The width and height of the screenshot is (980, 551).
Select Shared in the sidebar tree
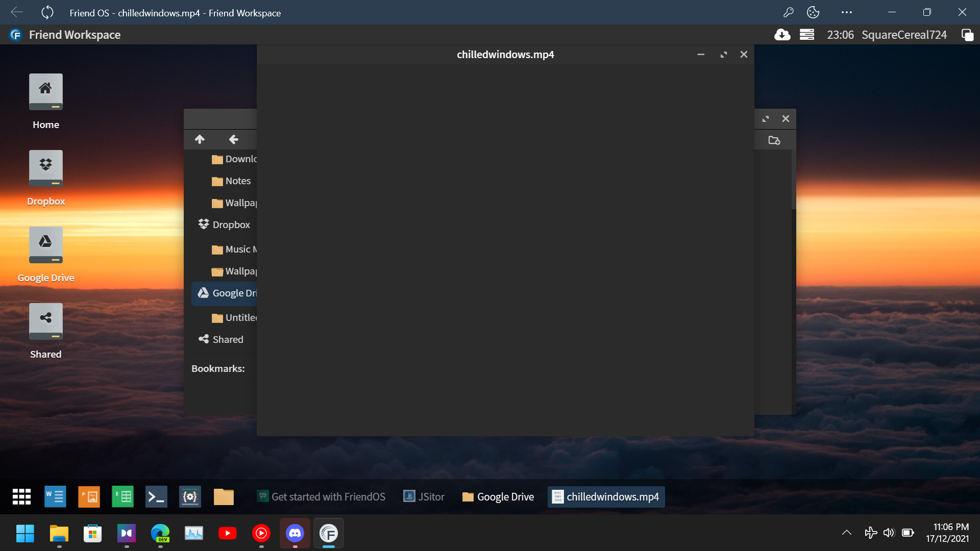coord(227,340)
